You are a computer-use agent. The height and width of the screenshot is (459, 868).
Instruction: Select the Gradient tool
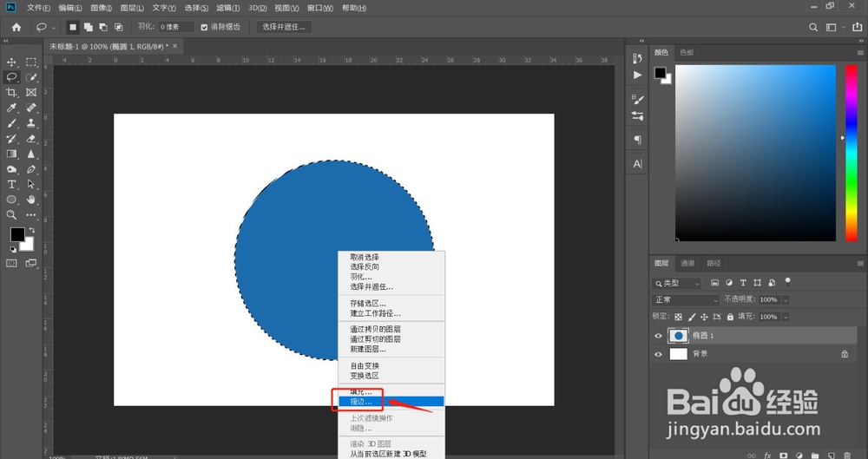[x=11, y=154]
